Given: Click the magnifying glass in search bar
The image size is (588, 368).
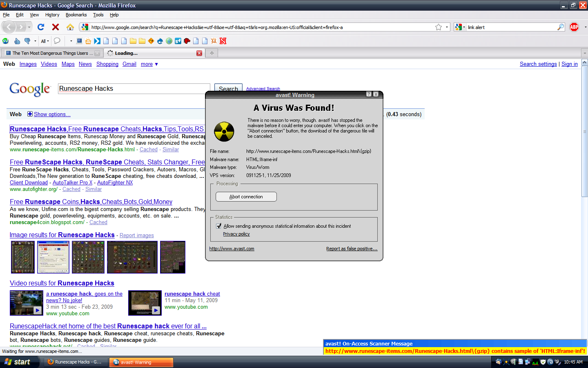Looking at the screenshot, I should tap(561, 27).
